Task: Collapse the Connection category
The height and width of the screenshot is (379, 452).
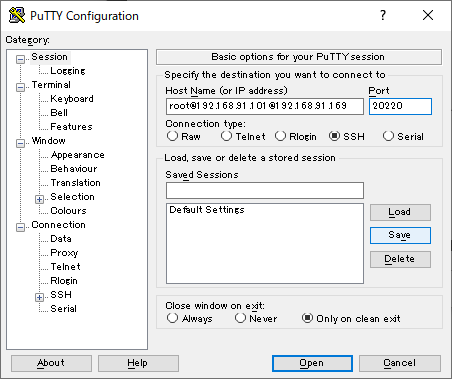Action: (x=20, y=227)
